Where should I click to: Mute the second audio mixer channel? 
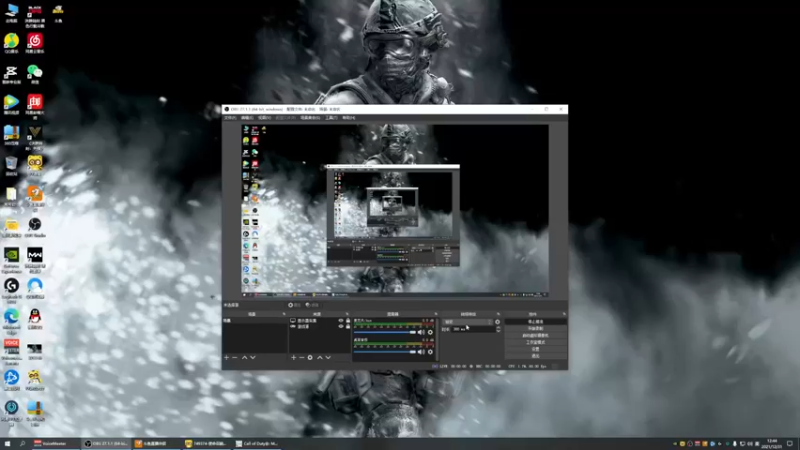421,352
